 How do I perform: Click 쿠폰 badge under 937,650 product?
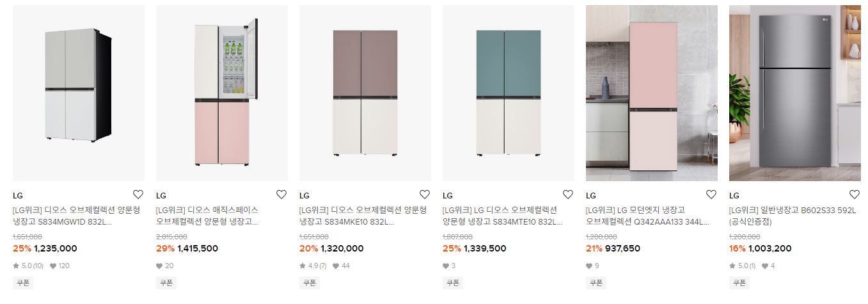coord(596,282)
